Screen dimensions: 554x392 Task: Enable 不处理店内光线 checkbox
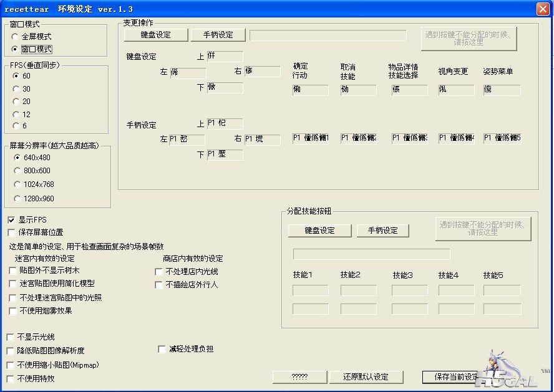[158, 272]
